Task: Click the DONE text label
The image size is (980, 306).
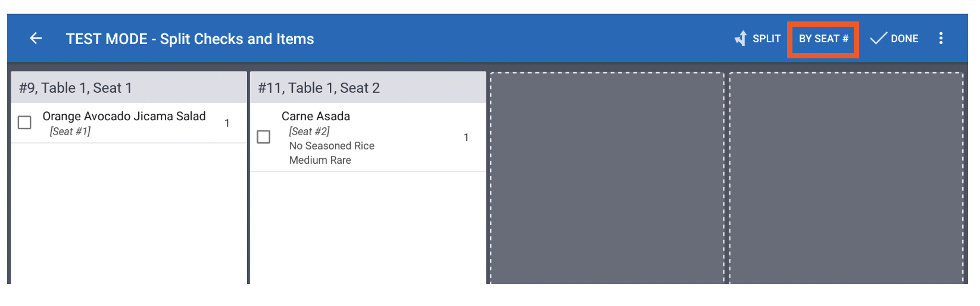Action: pyautogui.click(x=904, y=39)
